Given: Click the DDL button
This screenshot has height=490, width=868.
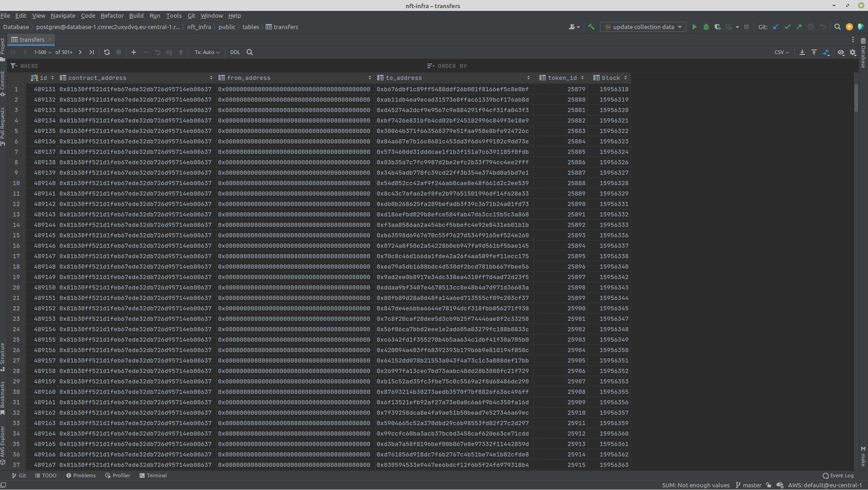Looking at the screenshot, I should pyautogui.click(x=235, y=53).
